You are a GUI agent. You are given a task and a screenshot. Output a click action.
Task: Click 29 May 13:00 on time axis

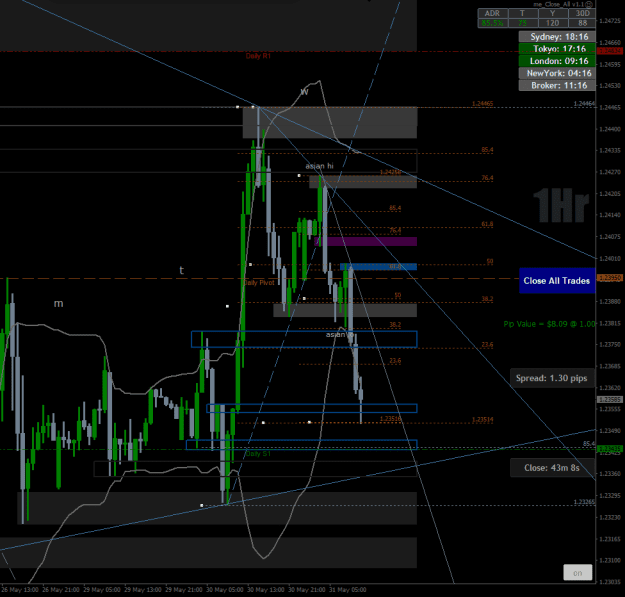pos(143,590)
